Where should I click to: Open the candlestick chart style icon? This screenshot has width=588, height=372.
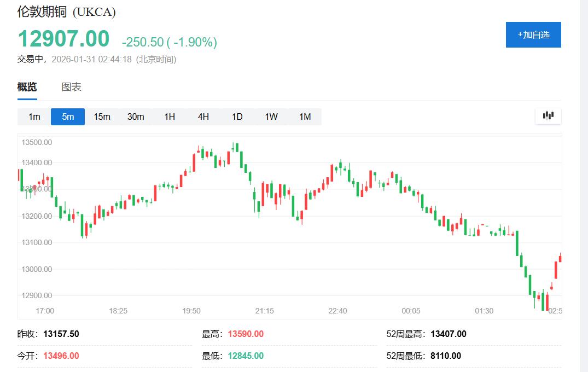tap(548, 116)
